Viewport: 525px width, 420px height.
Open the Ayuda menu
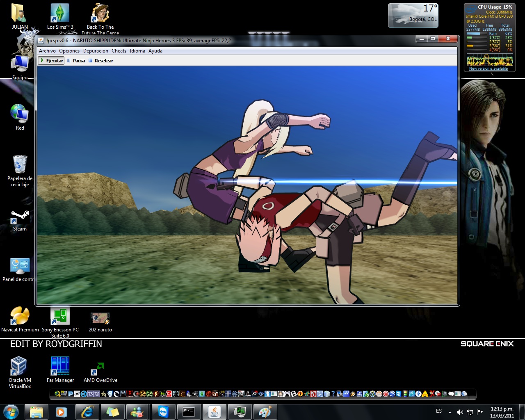(155, 51)
